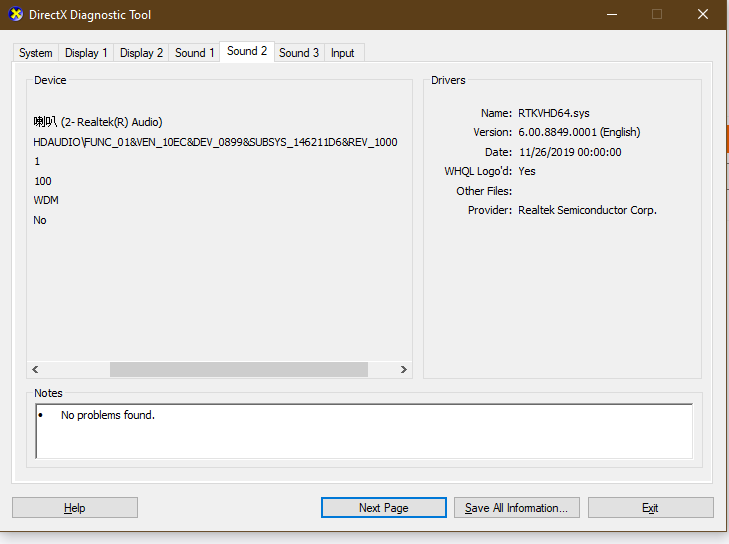This screenshot has width=729, height=544.
Task: Open the Display 1 tab
Action: tap(86, 53)
